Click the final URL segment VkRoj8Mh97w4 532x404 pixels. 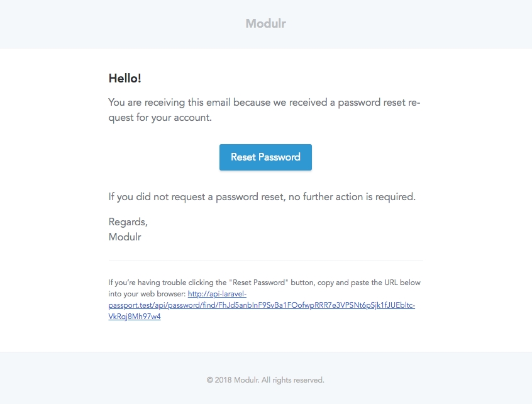135,317
